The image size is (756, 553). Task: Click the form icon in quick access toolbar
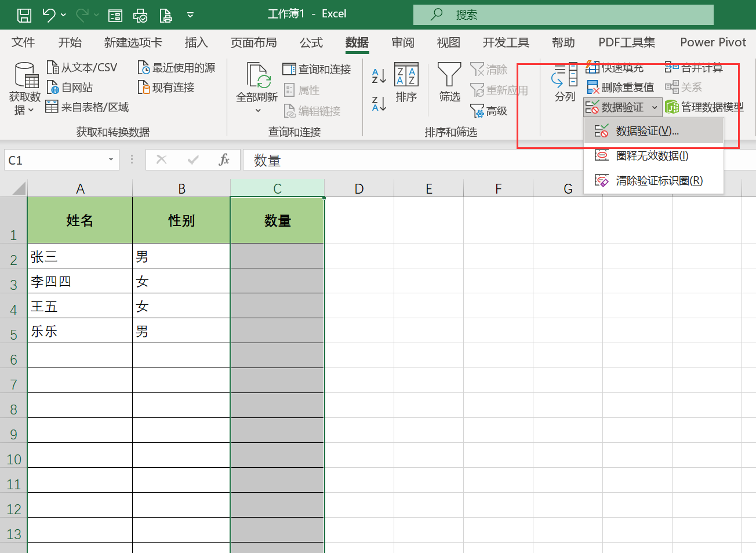(x=115, y=15)
